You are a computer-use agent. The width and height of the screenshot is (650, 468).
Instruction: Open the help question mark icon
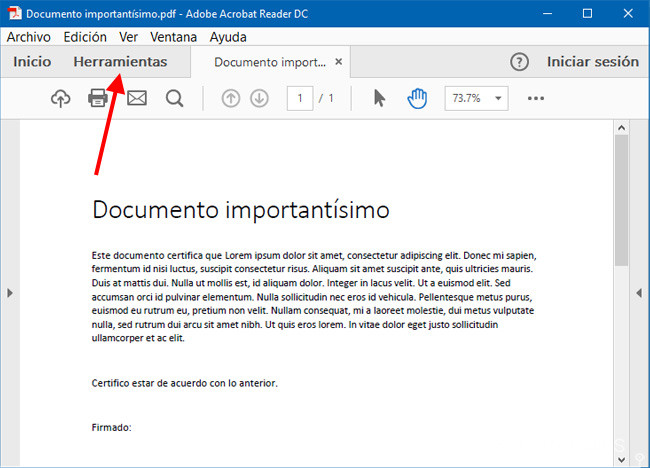(519, 62)
